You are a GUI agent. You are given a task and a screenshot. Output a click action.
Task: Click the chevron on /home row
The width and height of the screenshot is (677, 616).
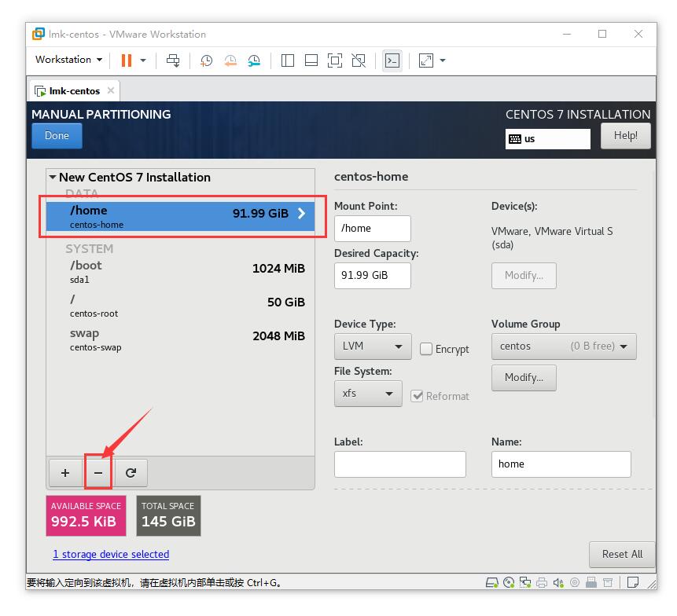point(301,213)
